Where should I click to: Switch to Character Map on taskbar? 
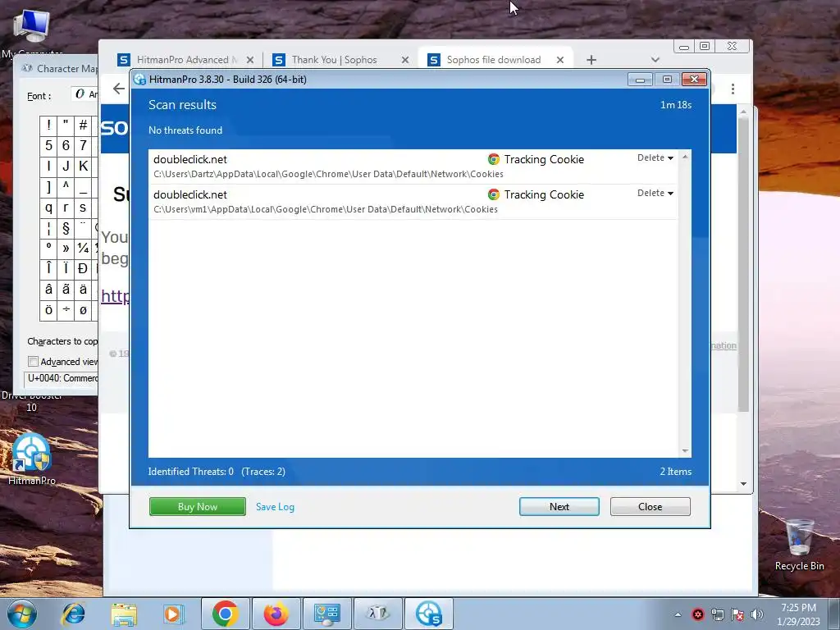coord(377,614)
